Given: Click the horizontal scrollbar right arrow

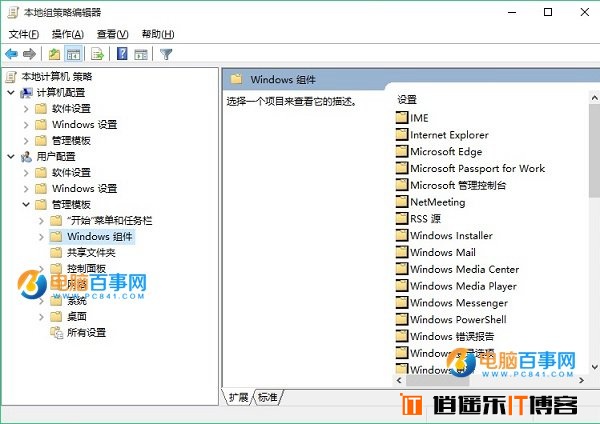Looking at the screenshot, I should coord(582,380).
